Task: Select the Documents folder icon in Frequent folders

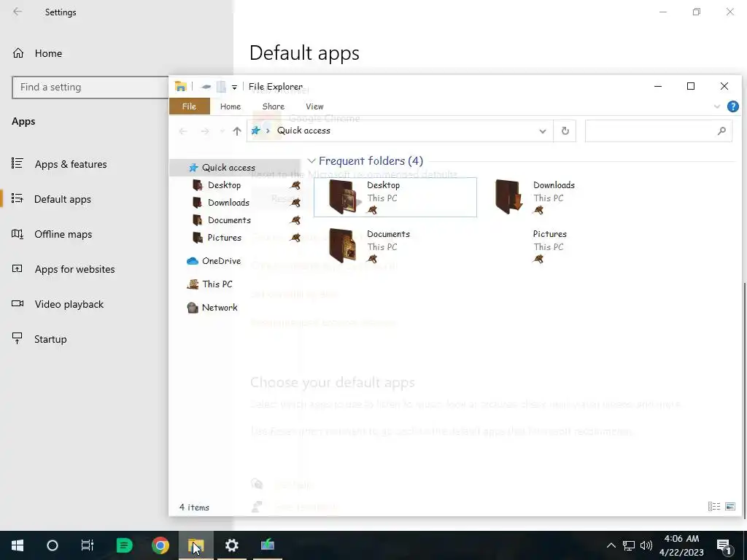Action: 343,246
